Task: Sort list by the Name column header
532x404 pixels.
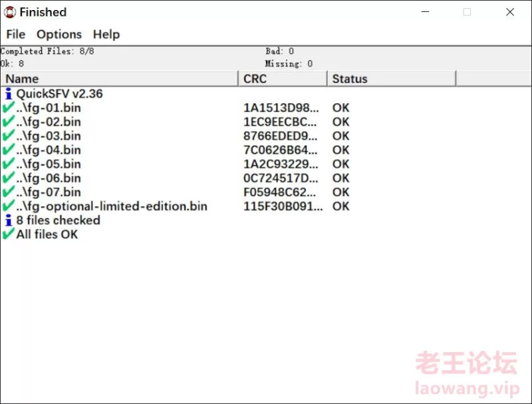Action: click(x=120, y=79)
